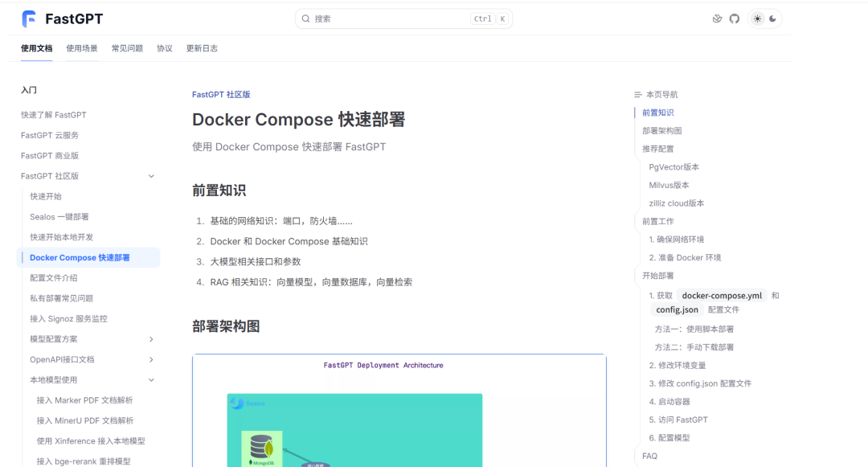This screenshot has width=868, height=467.
Task: Jump to 3. 修改 config.json 配置文件
Action: point(700,383)
